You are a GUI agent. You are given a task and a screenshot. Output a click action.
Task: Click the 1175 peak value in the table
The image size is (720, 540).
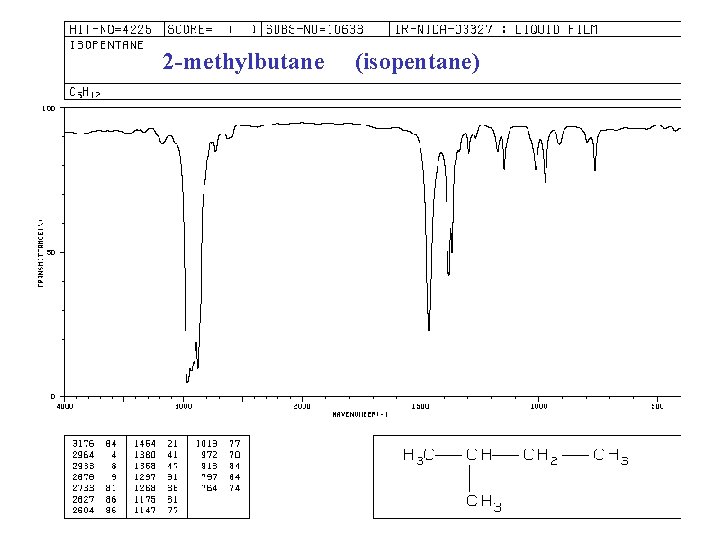145,499
